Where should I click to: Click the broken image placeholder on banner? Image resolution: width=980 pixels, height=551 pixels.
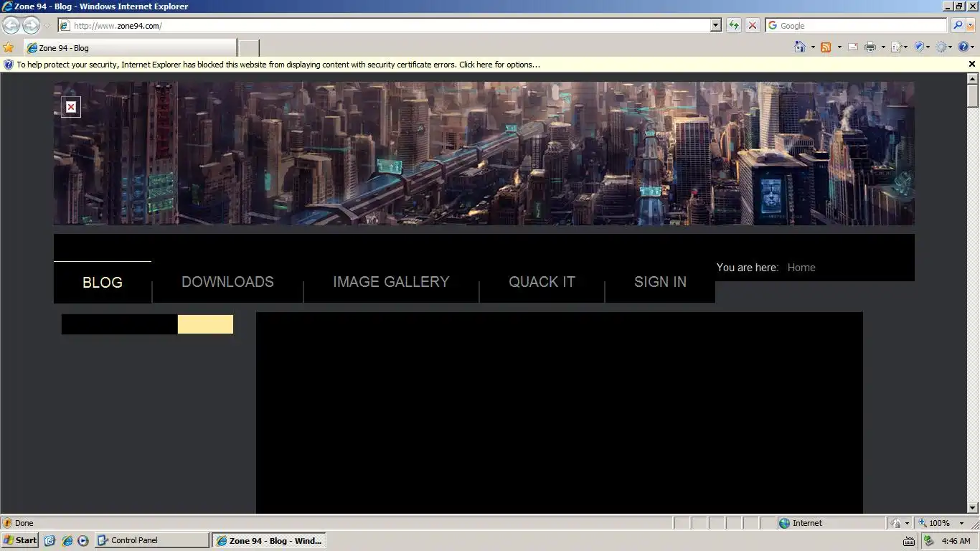(71, 107)
